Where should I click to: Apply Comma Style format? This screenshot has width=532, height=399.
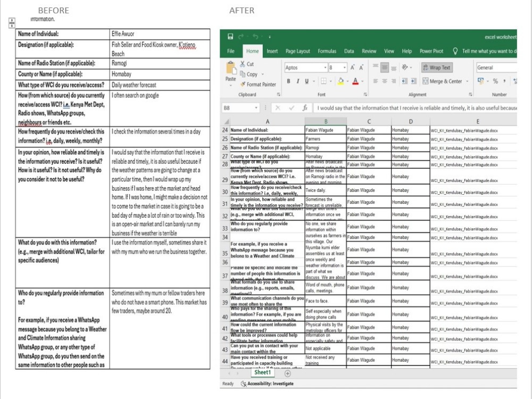click(504, 81)
